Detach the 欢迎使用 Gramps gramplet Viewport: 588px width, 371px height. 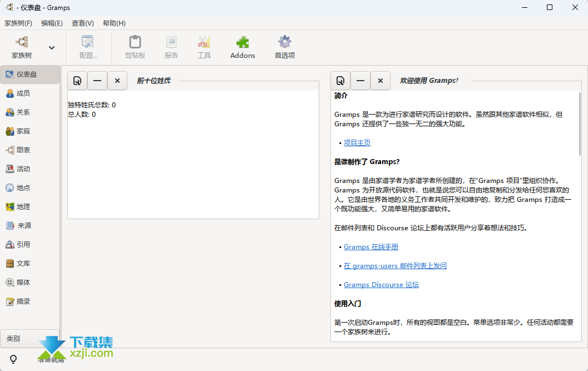pos(340,81)
